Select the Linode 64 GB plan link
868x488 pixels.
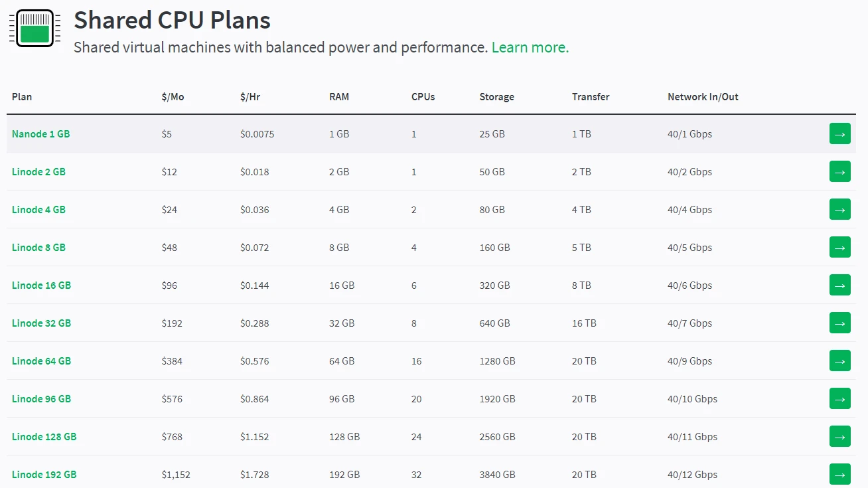[x=41, y=361]
